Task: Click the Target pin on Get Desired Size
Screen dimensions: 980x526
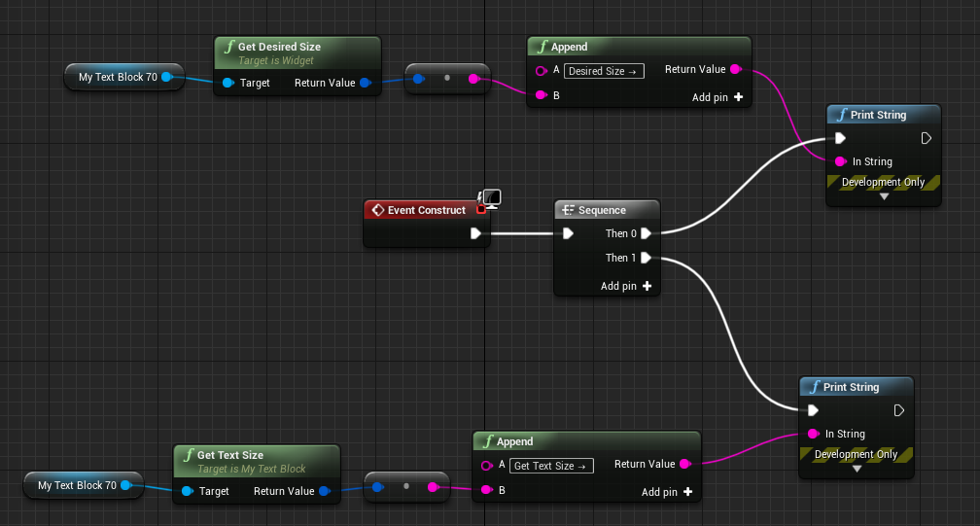Action: coord(228,83)
